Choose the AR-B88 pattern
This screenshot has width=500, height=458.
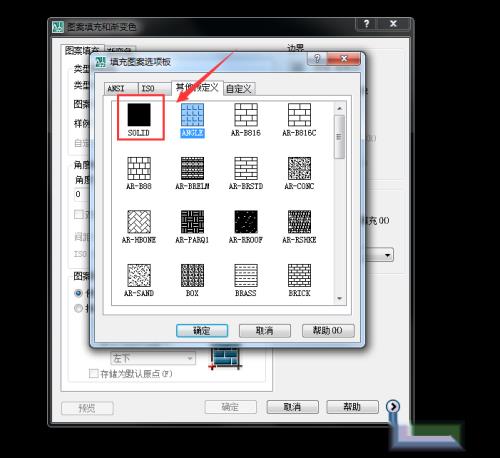tap(139, 168)
